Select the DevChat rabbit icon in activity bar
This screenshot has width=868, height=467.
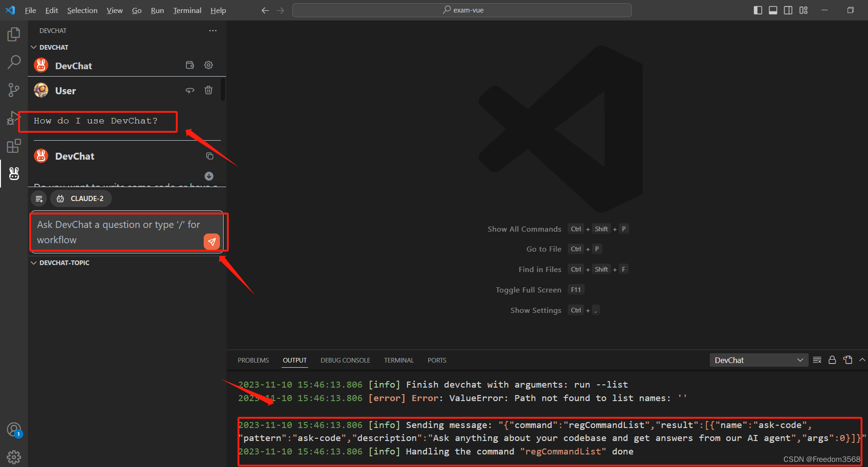click(x=14, y=174)
